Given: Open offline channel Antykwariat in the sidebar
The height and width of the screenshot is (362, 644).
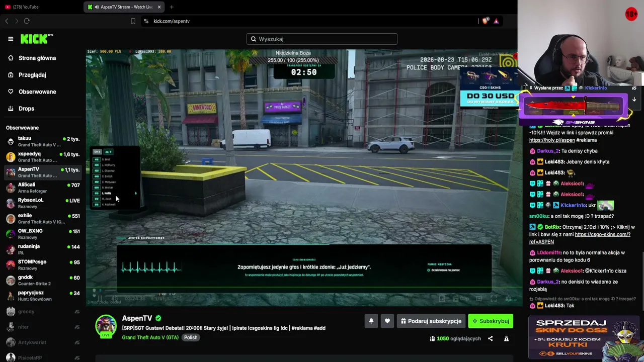Looking at the screenshot, I should tap(43, 343).
